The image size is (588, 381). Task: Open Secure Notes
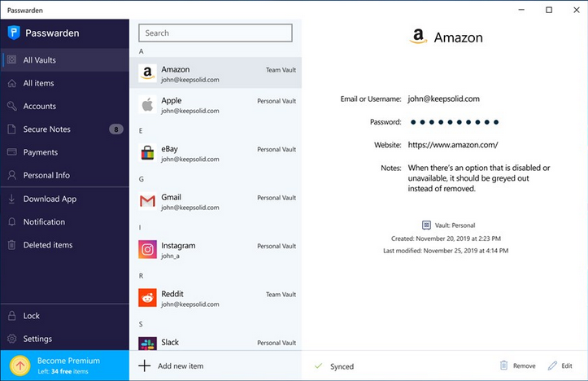65,129
